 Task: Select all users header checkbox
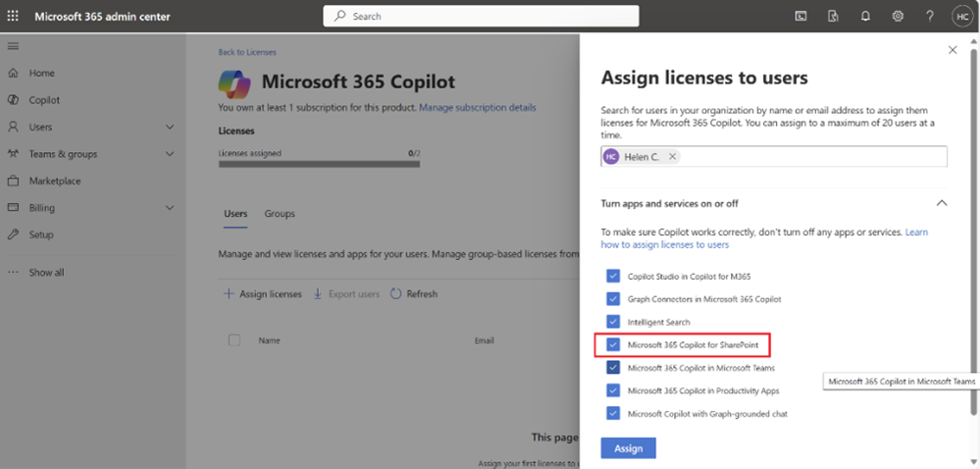coord(234,340)
